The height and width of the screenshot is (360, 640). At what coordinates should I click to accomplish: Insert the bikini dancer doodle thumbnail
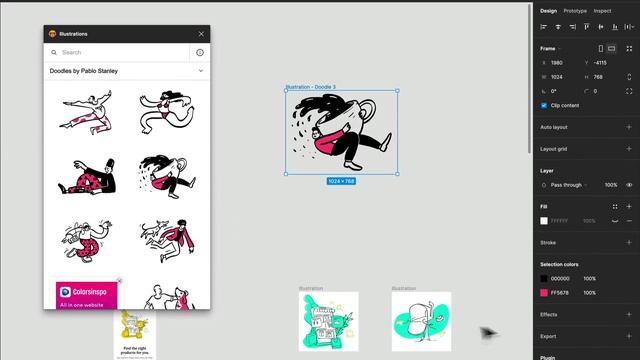point(167,112)
